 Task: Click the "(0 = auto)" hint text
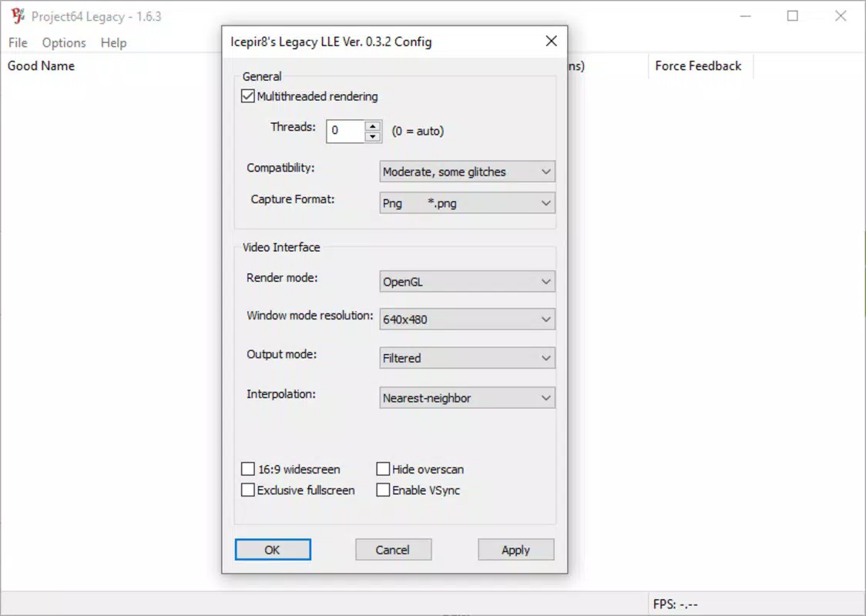418,132
